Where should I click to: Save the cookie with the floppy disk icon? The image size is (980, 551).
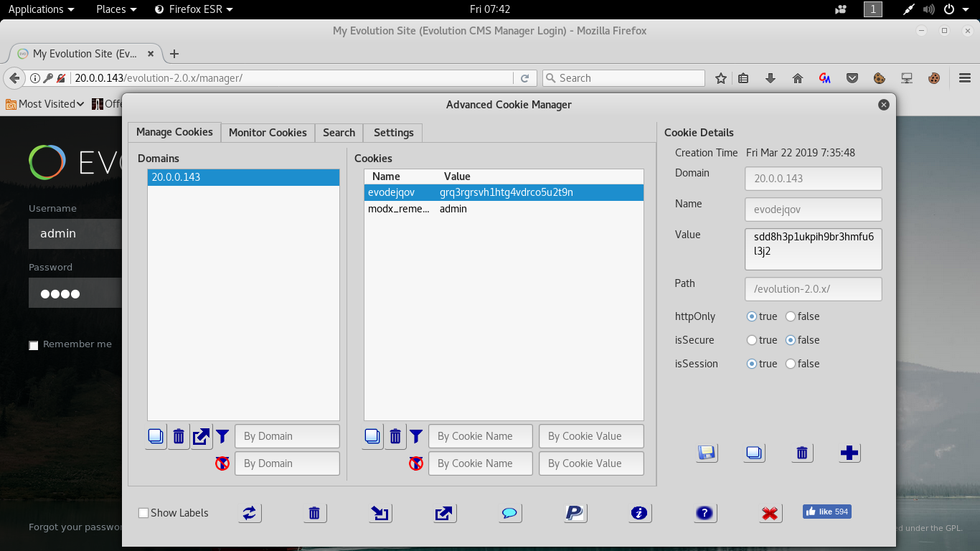pyautogui.click(x=707, y=453)
